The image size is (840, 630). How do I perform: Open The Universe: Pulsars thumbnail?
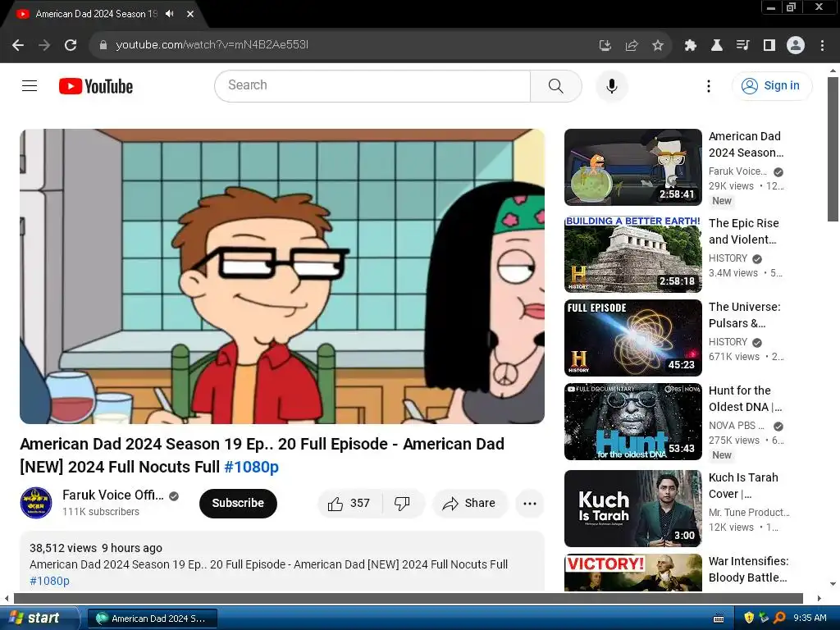click(632, 337)
